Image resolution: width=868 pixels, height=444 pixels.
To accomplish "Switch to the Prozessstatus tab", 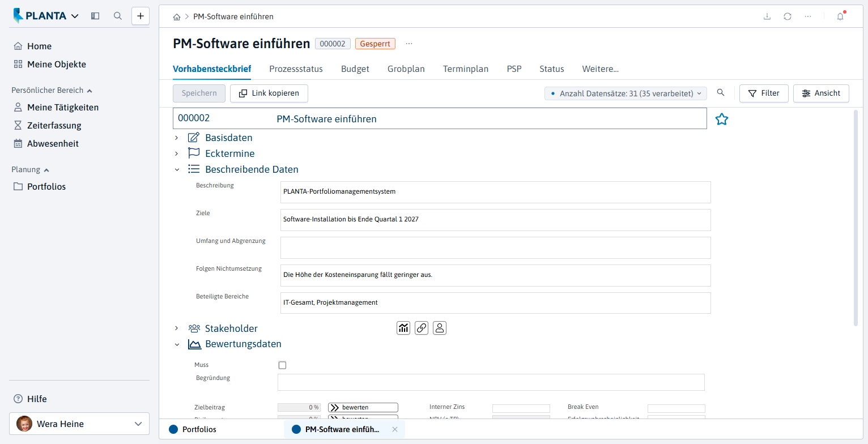I will click(x=296, y=69).
